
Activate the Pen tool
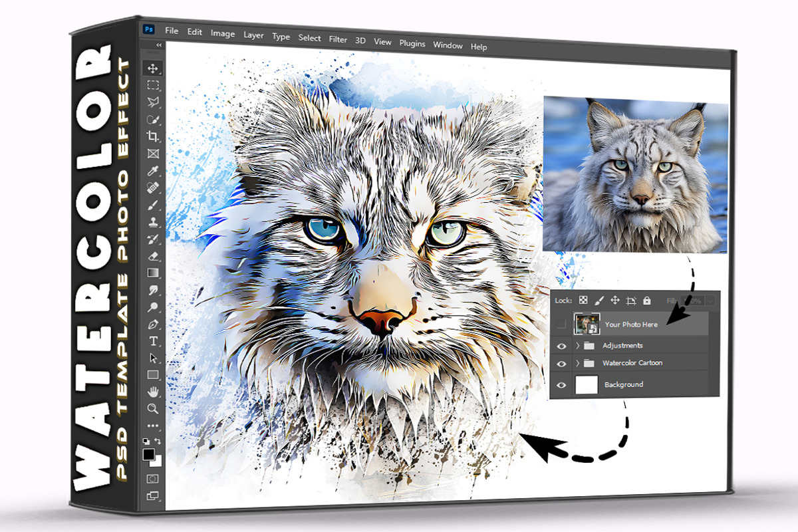153,325
